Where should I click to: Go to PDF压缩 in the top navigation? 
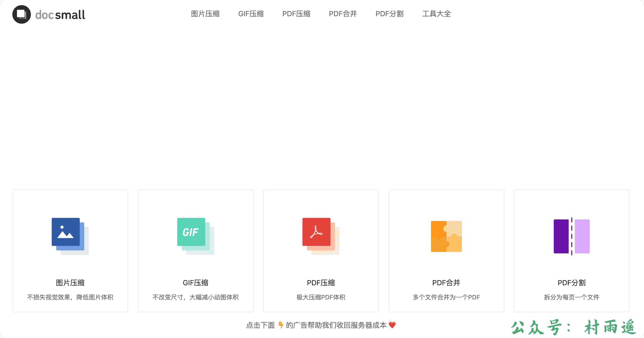(296, 14)
